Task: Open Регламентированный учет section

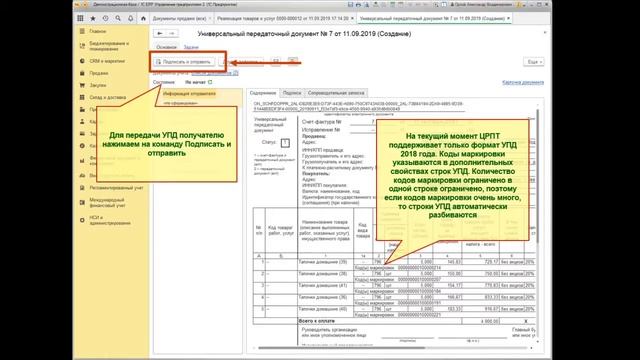Action: [x=116, y=188]
